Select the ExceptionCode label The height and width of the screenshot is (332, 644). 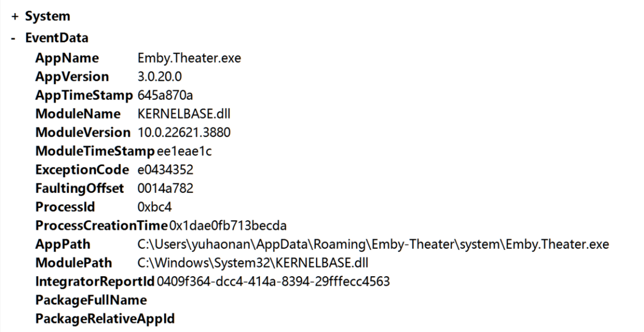tap(82, 170)
